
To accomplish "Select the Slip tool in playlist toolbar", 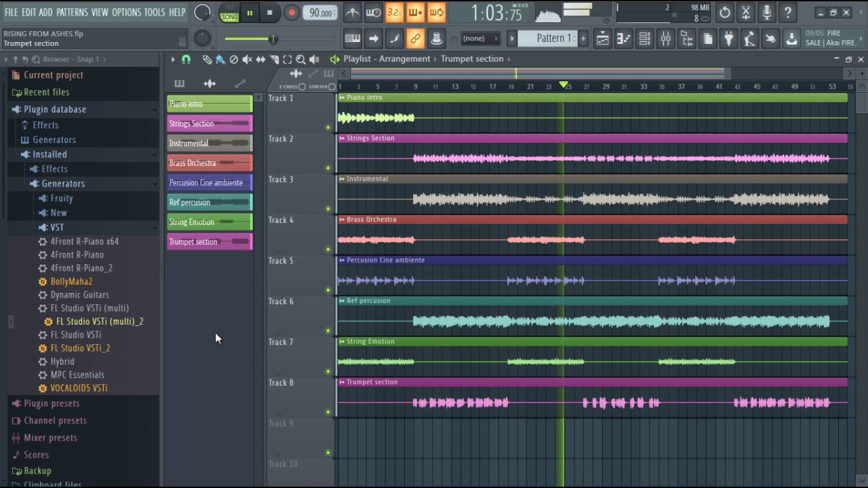I will coord(260,60).
